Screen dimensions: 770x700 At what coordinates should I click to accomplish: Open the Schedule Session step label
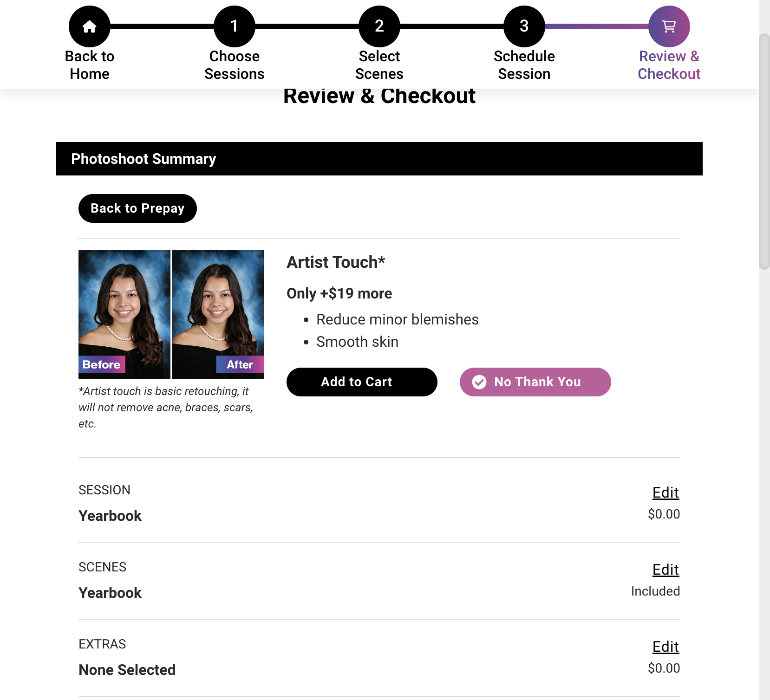[524, 65]
